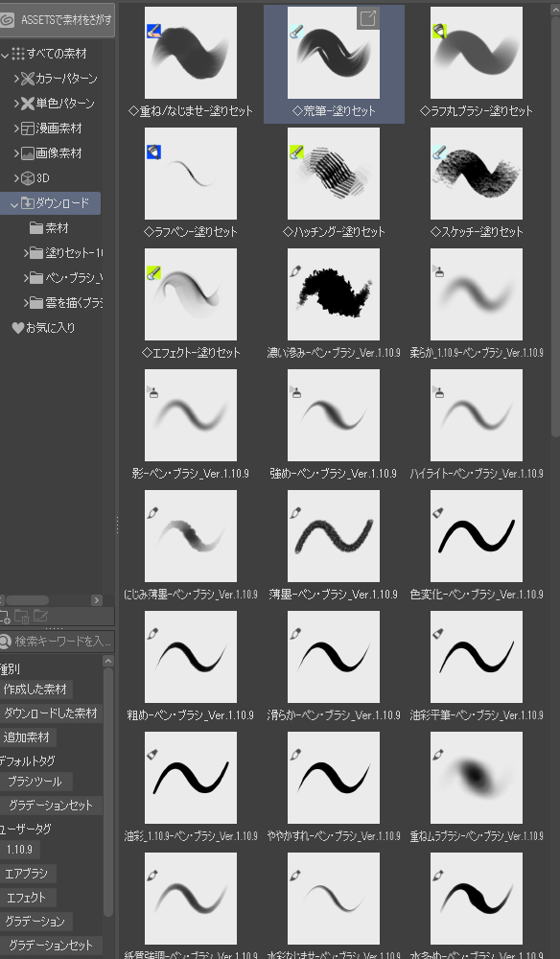Screen dimensions: 560x959
Task: Click the Clip Studio ASSETS swirl logo icon
Action: [x=8, y=19]
